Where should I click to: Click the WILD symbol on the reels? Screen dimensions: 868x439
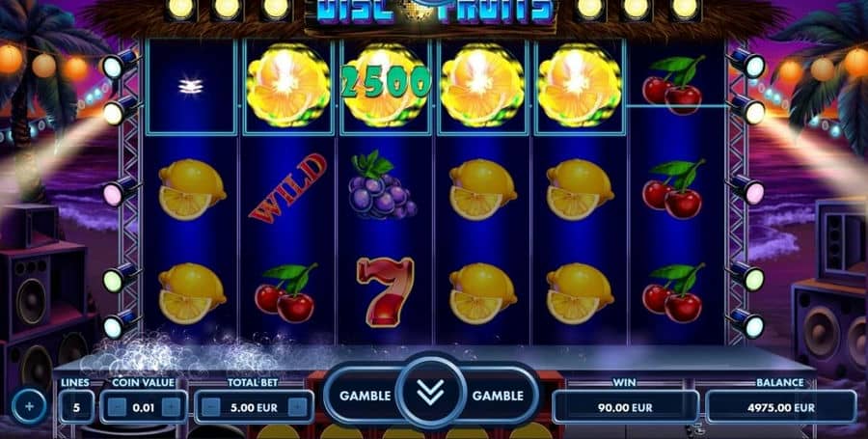pos(286,188)
